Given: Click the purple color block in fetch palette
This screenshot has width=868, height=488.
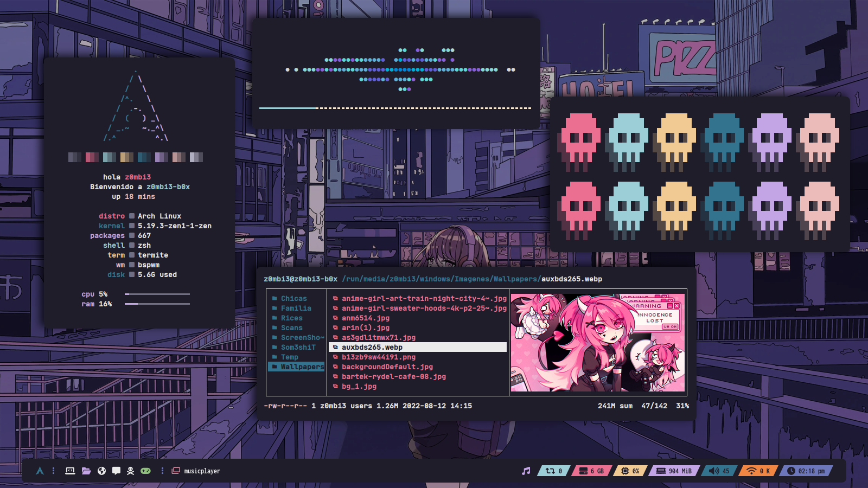Looking at the screenshot, I should [x=162, y=157].
